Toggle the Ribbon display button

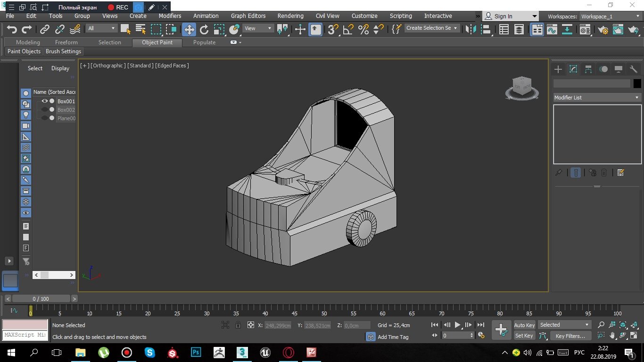coord(537,30)
